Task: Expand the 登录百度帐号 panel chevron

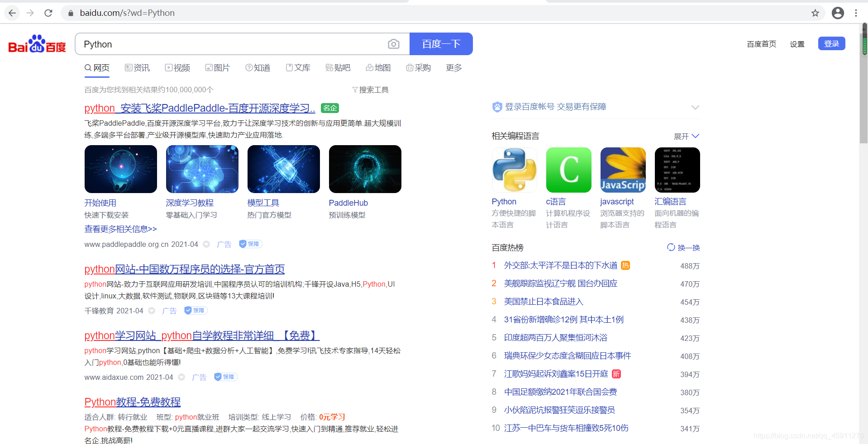Action: pyautogui.click(x=695, y=107)
